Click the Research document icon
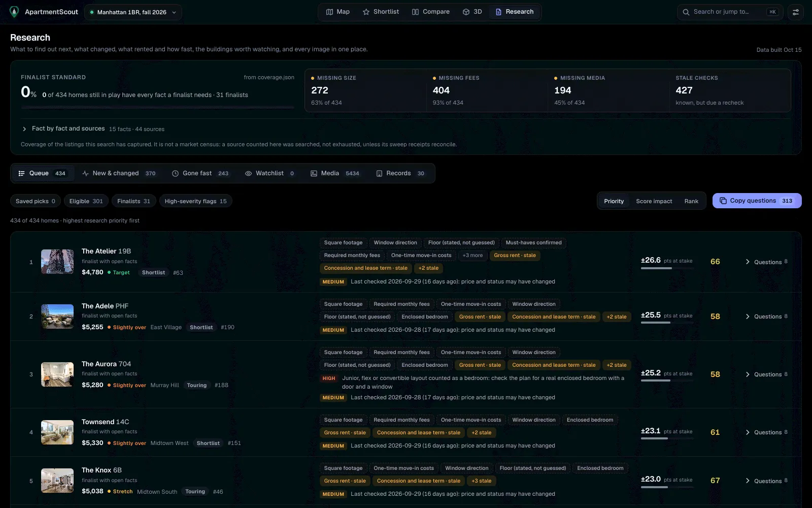812x508 pixels. (x=498, y=12)
